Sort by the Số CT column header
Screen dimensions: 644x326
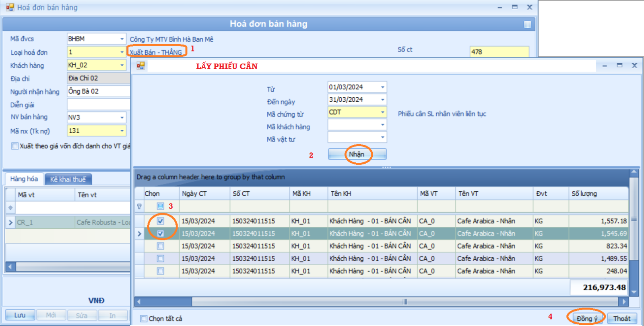pos(260,194)
